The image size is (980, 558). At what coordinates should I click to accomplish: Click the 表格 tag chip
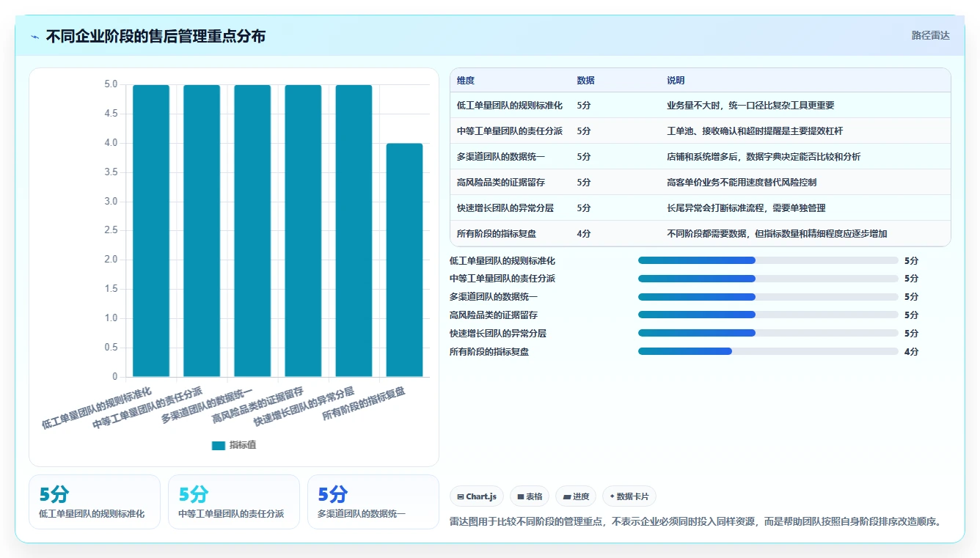(530, 496)
